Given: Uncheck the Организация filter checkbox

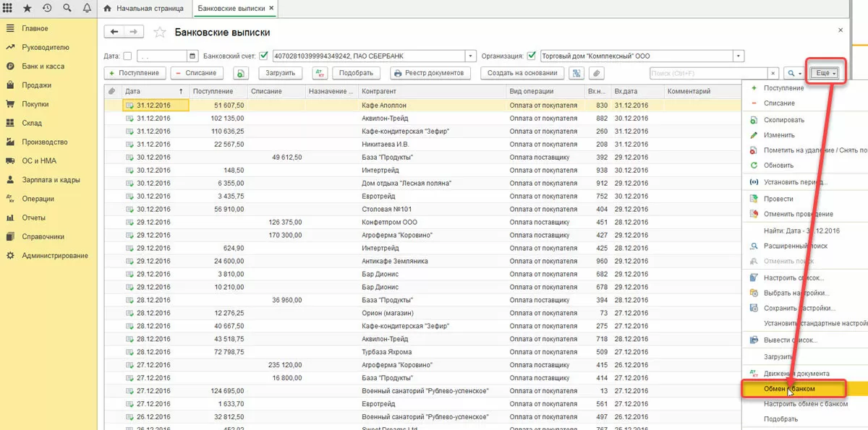Looking at the screenshot, I should pyautogui.click(x=532, y=56).
